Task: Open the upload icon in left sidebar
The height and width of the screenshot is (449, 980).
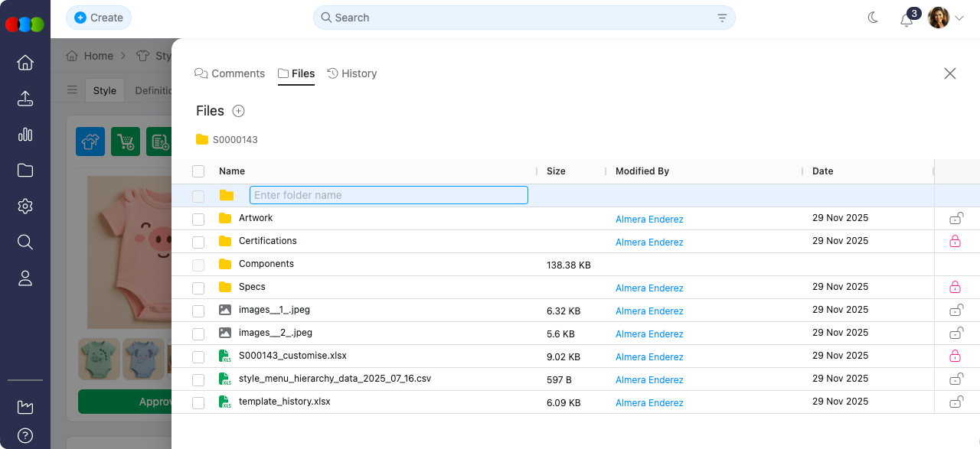Action: [25, 99]
